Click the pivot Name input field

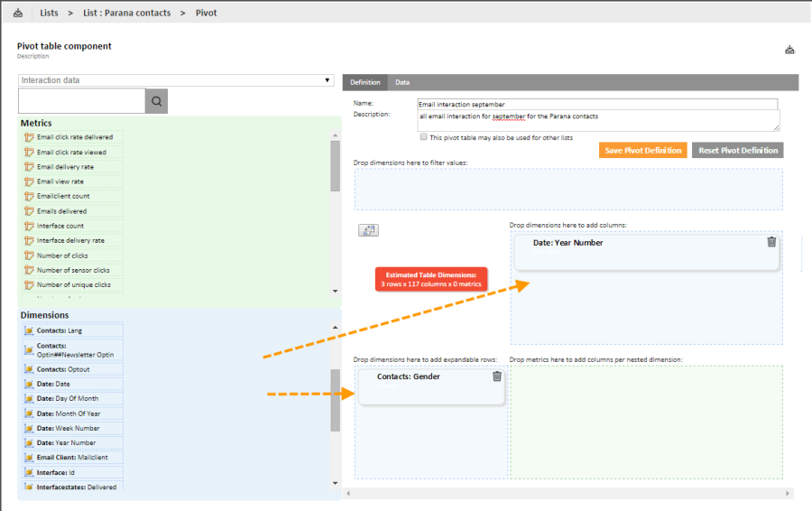pyautogui.click(x=597, y=104)
